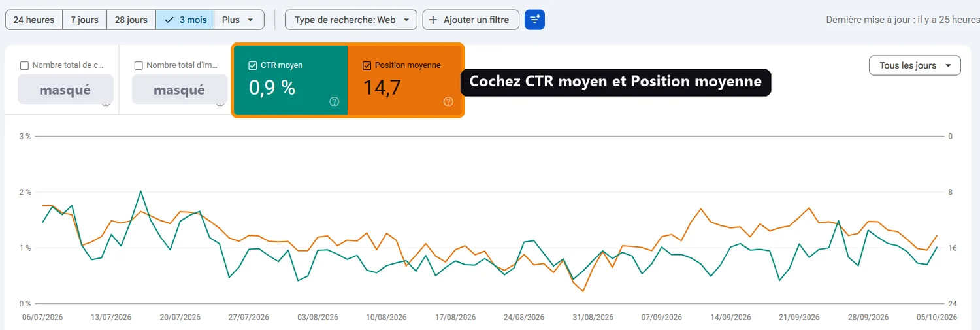The height and width of the screenshot is (330, 980).
Task: Click the 21/09/2026 axis date label
Action: pos(798,317)
